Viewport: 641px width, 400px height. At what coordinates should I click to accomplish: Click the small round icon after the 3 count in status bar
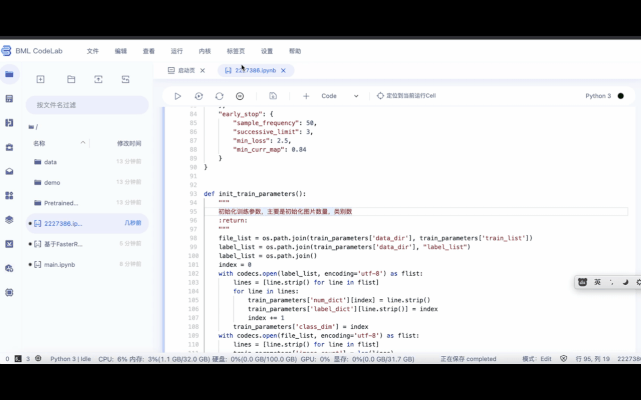(x=38, y=358)
